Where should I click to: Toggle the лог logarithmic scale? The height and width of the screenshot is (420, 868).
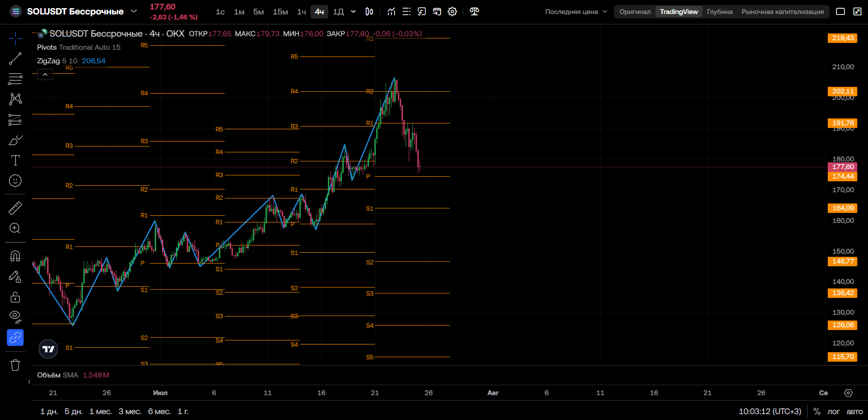(x=833, y=411)
